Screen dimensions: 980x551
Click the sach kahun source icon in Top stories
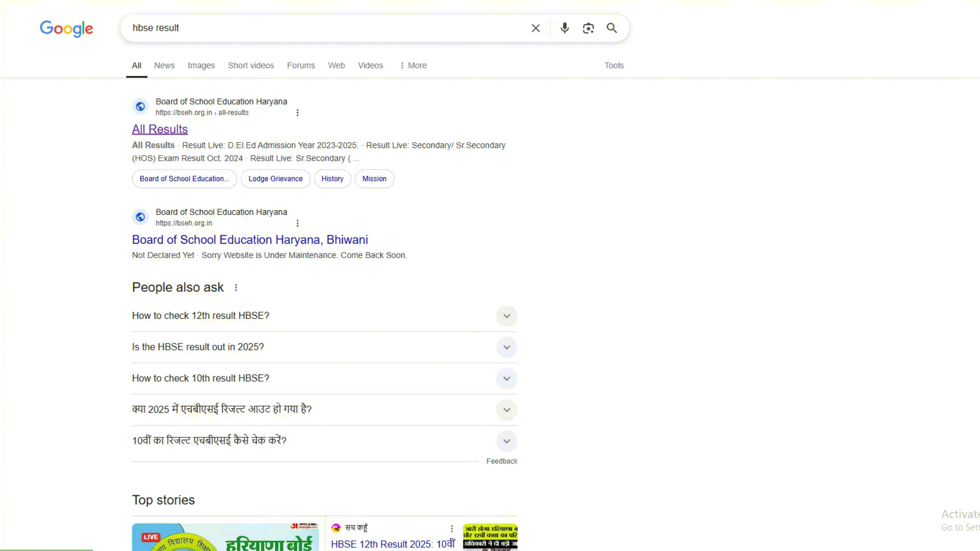tap(336, 528)
